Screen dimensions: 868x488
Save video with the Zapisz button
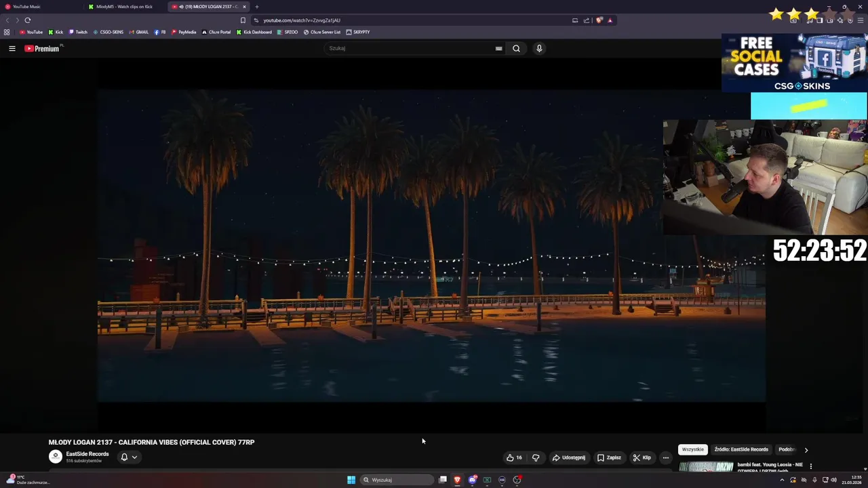click(x=609, y=457)
